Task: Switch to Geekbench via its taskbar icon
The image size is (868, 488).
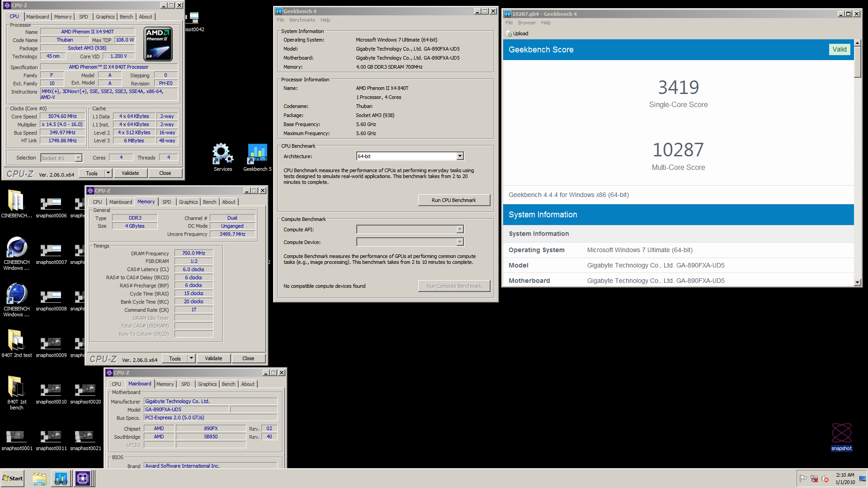Action: tap(61, 479)
